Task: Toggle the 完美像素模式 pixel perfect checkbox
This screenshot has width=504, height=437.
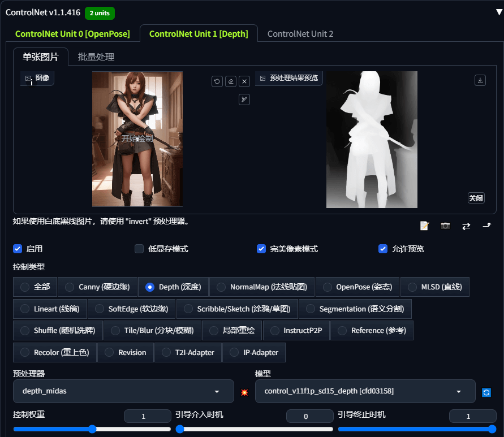Action: [x=261, y=249]
